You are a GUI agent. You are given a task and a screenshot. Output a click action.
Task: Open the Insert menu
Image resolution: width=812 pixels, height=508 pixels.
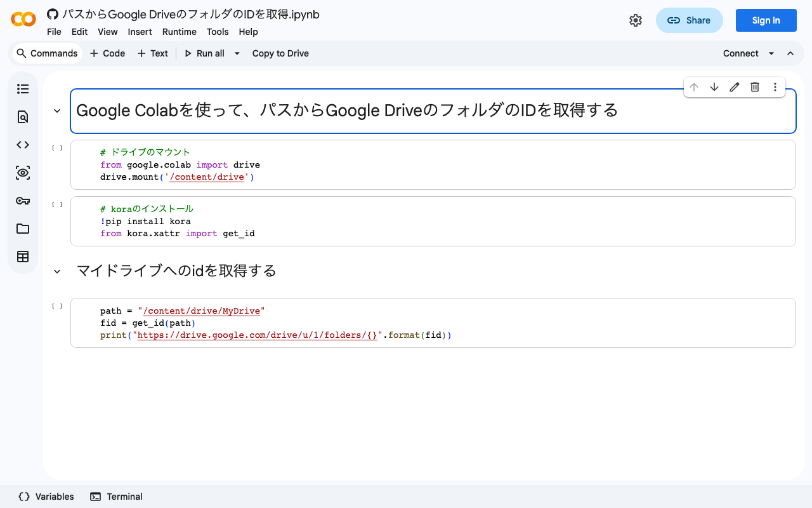[x=140, y=32]
